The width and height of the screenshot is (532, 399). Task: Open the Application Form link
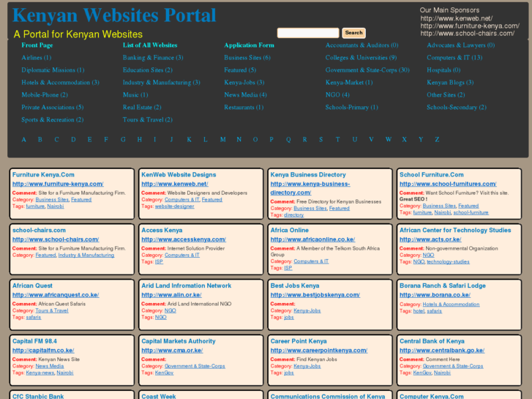coord(249,45)
